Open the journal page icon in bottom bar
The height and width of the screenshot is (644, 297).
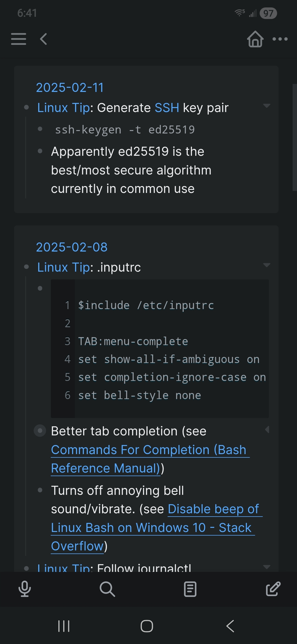tap(190, 589)
